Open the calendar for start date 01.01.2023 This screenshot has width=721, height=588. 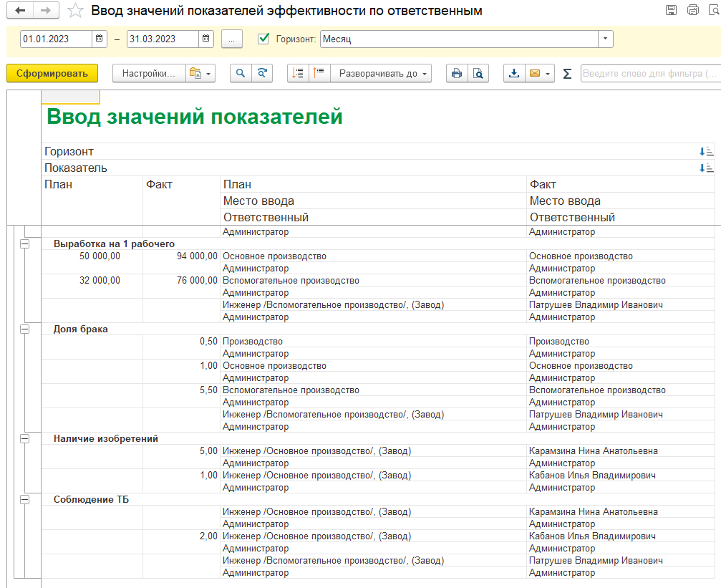point(100,39)
